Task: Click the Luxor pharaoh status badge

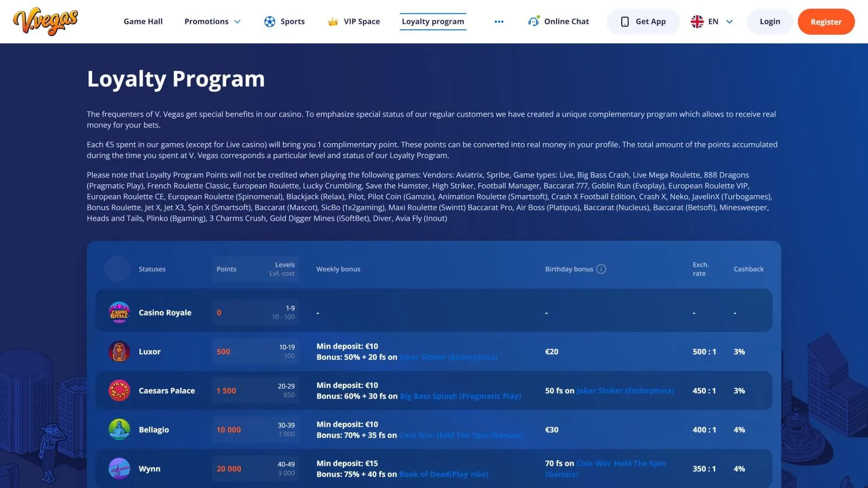Action: [x=119, y=351]
